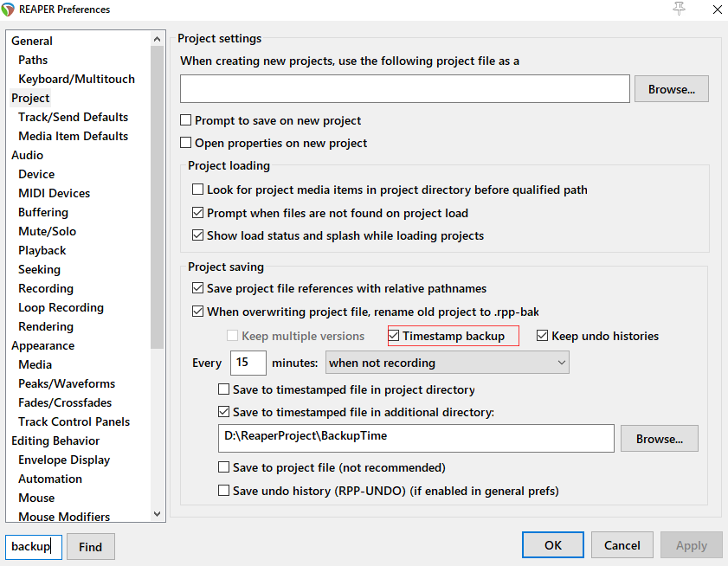Click the REAPER logo icon in title bar

(x=10, y=10)
